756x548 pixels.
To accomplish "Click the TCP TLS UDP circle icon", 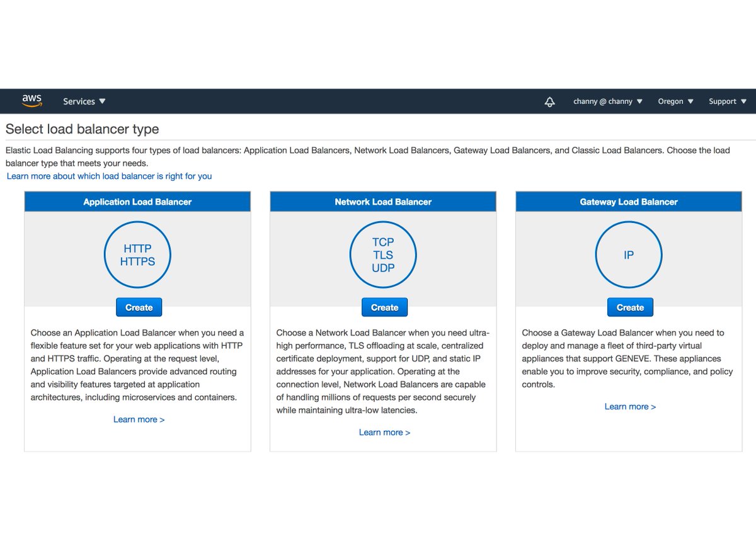I will 383,255.
